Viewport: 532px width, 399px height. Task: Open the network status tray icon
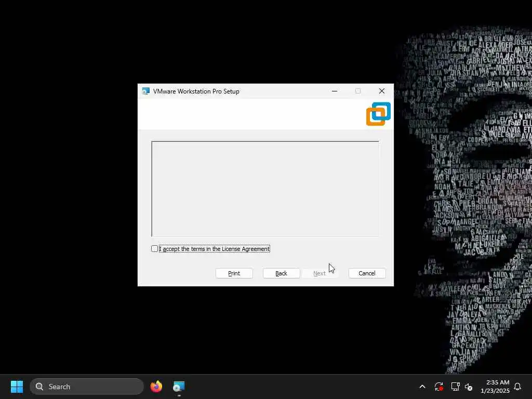click(455, 387)
